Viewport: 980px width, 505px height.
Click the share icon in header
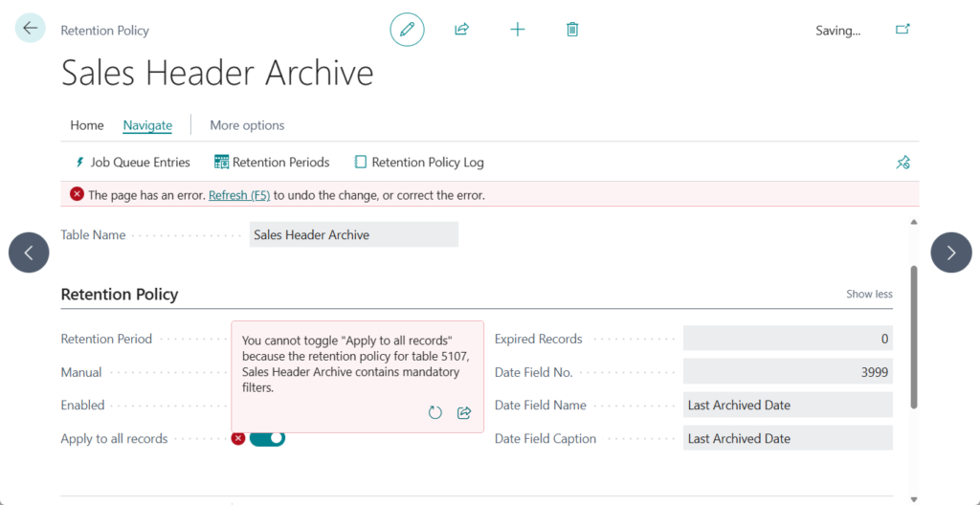pos(461,30)
